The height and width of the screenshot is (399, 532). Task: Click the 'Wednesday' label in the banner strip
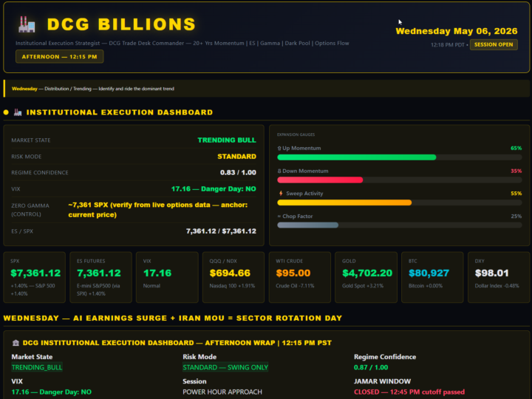24,89
